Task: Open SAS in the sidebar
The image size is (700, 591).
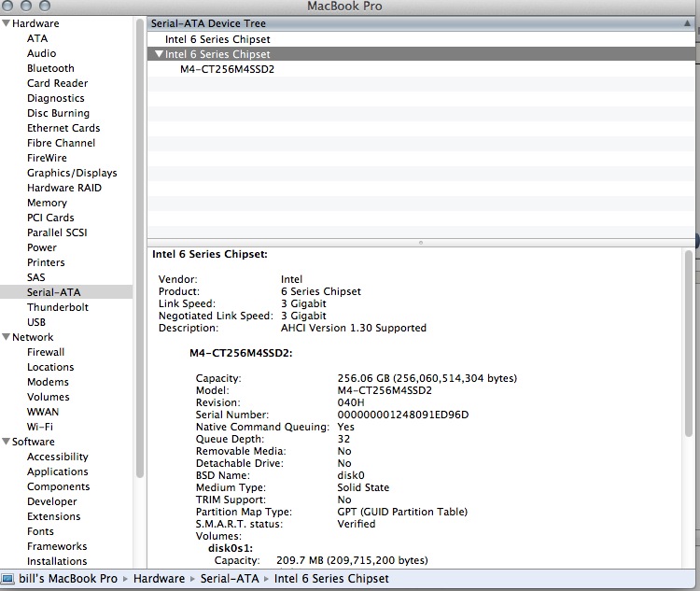Action: 35,277
